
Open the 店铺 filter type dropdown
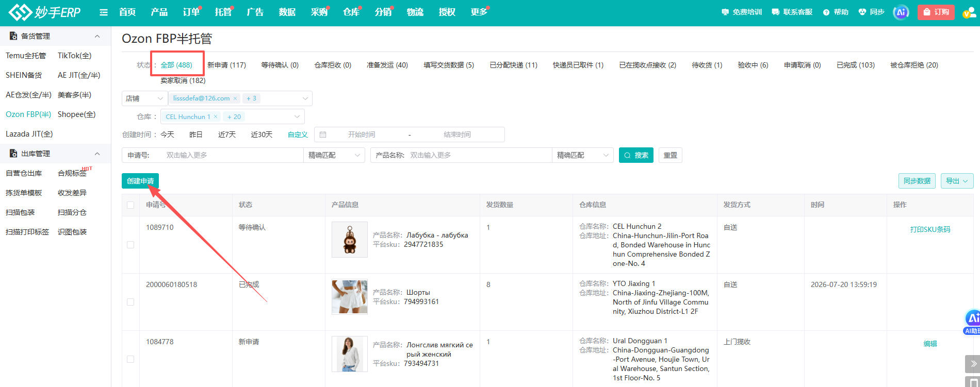click(144, 98)
